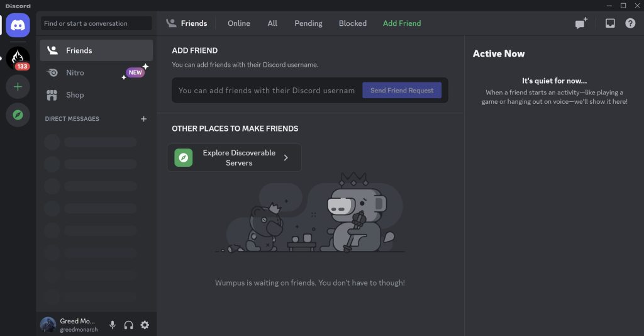
Task: Click the Add a Server plus icon
Action: (x=18, y=87)
